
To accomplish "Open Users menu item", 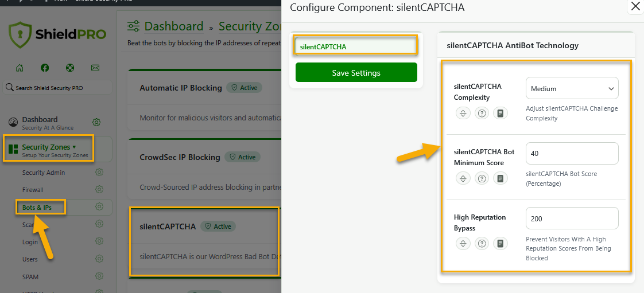I will (x=30, y=259).
